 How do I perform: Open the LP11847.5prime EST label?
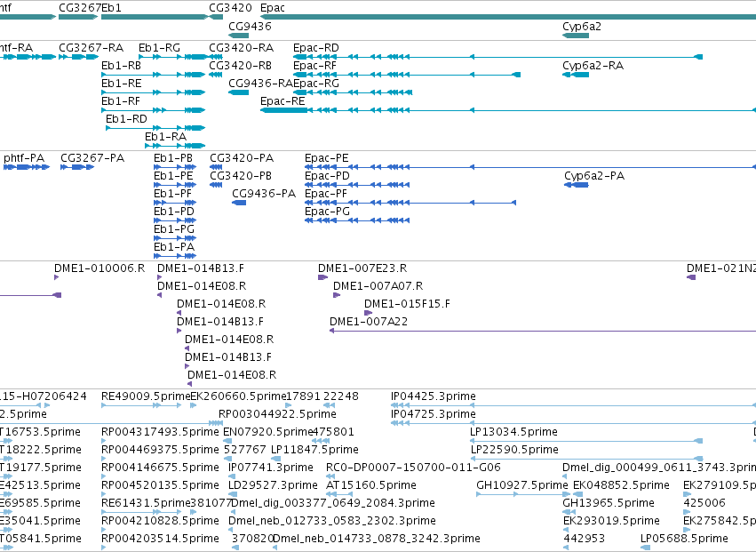pyautogui.click(x=314, y=450)
